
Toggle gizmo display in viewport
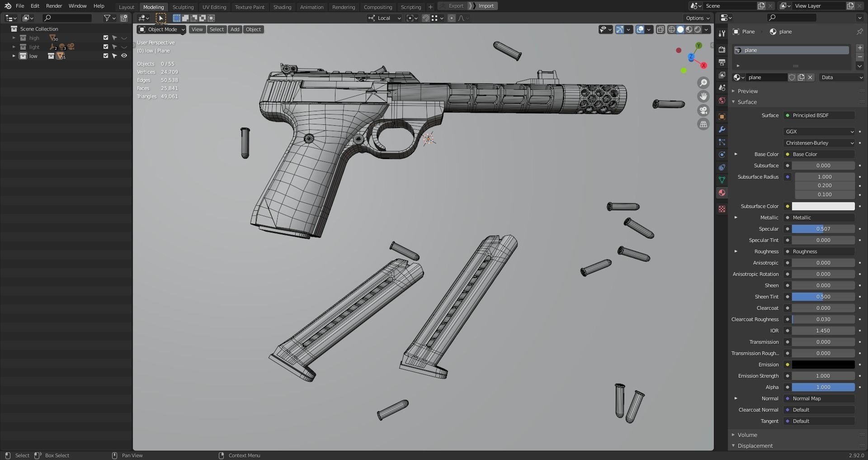coord(620,29)
